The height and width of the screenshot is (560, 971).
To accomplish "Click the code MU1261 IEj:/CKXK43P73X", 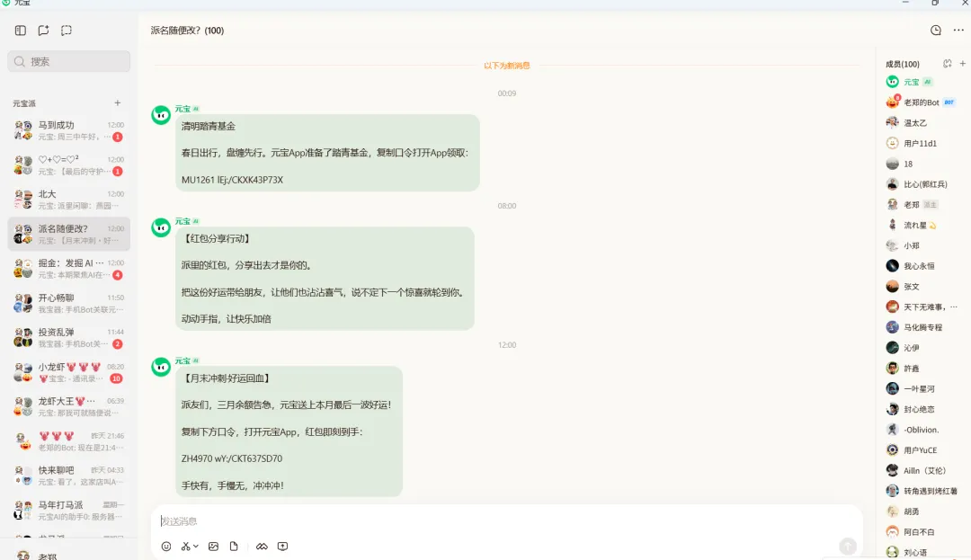I will point(232,180).
